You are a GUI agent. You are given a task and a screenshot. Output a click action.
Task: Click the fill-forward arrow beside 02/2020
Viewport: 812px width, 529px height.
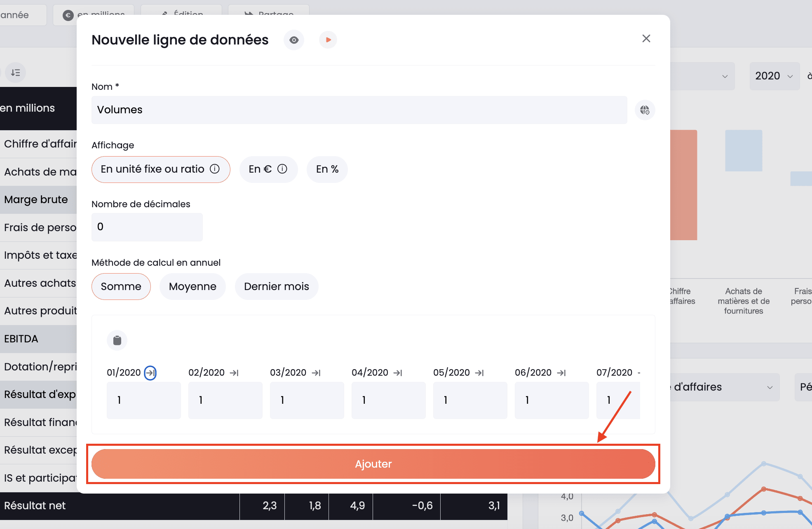pos(234,373)
